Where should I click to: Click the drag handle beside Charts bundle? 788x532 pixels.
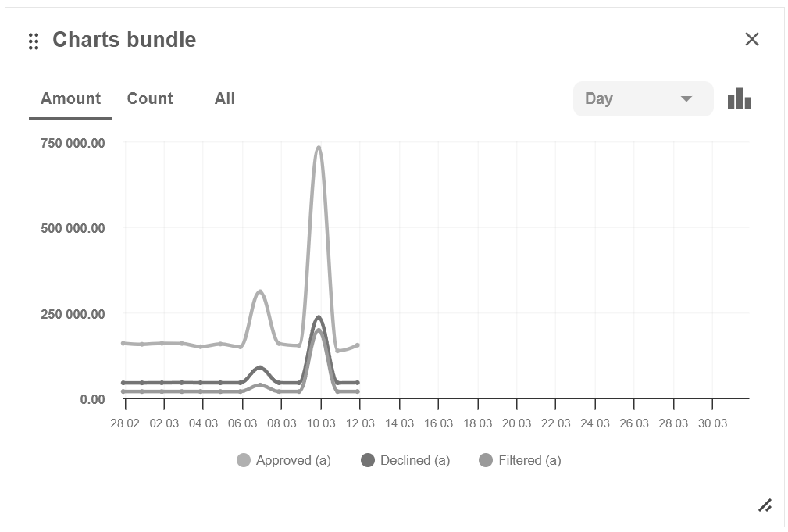pyautogui.click(x=34, y=41)
